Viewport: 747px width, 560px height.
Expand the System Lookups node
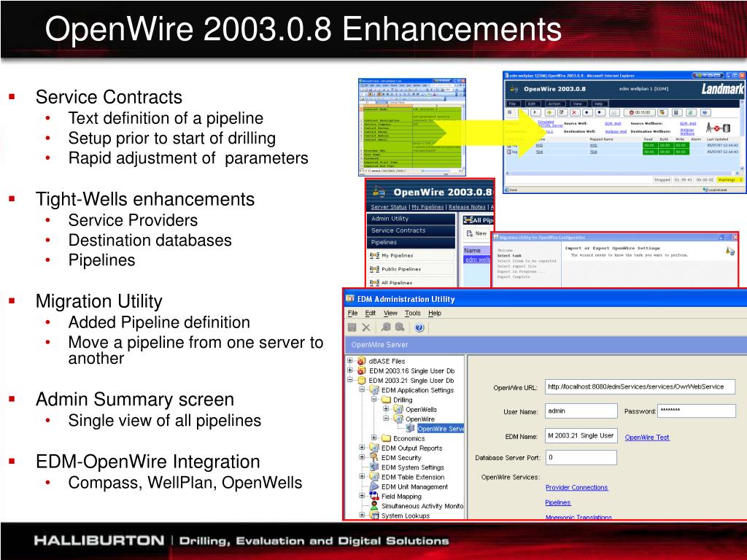pos(362,515)
